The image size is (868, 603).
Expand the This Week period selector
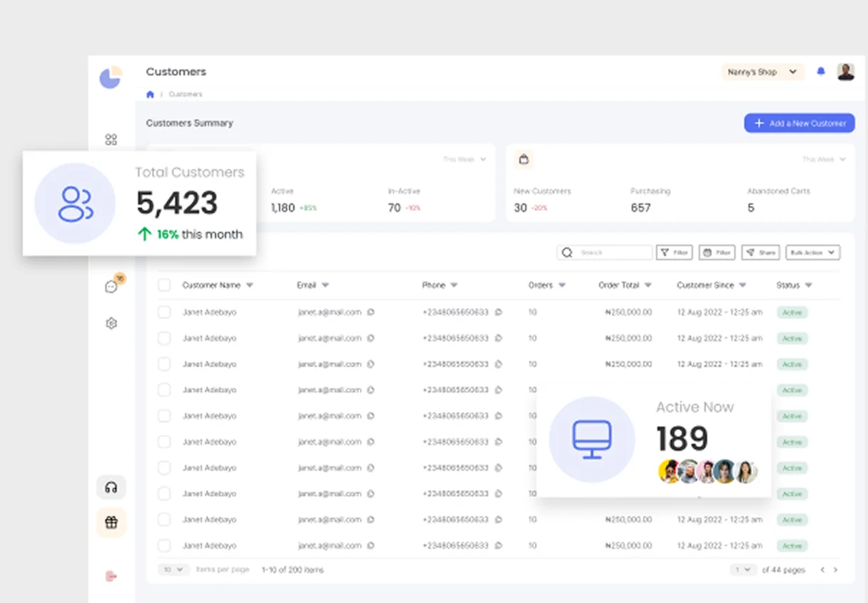pyautogui.click(x=465, y=159)
